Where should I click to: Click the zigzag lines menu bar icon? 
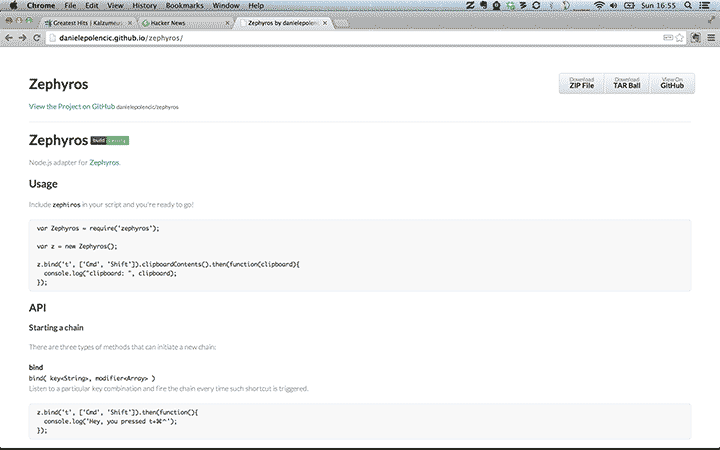[x=523, y=6]
